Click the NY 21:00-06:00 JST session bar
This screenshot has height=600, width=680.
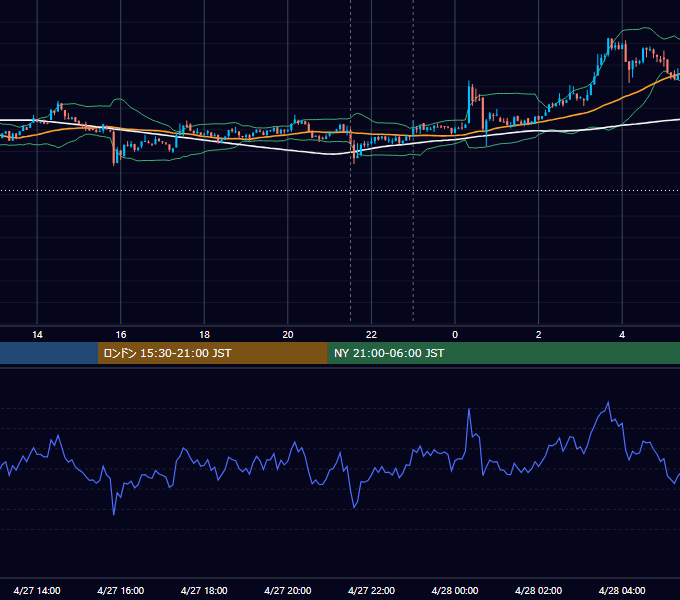point(503,353)
